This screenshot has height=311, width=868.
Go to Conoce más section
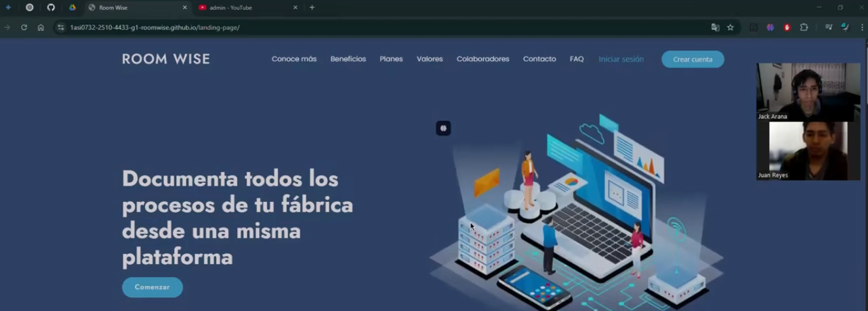pyautogui.click(x=294, y=59)
